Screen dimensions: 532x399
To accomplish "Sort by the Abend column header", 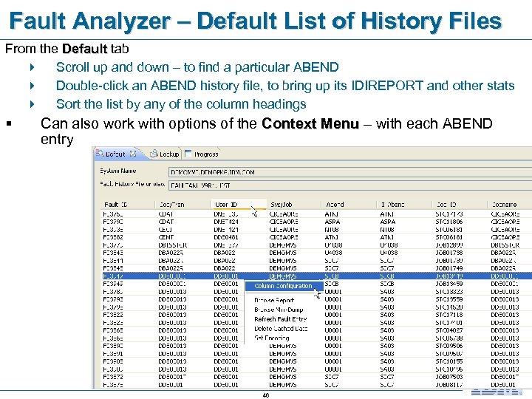I will [335, 205].
